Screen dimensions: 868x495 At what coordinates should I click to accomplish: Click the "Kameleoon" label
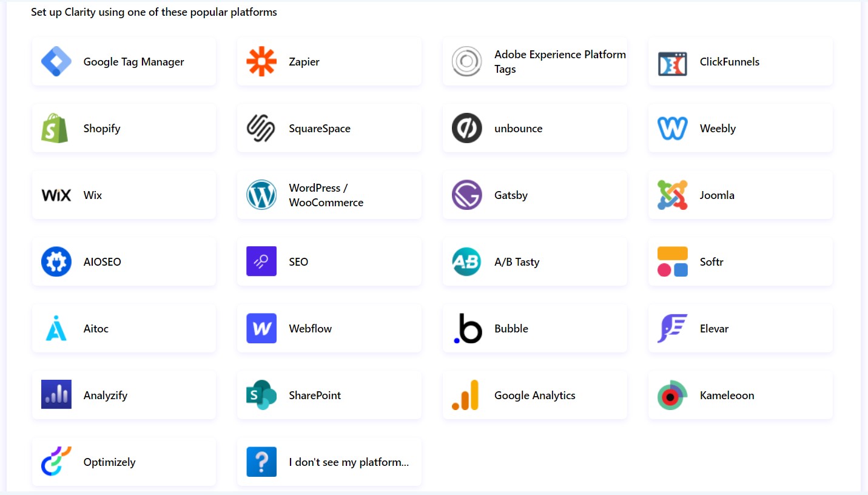coord(727,396)
